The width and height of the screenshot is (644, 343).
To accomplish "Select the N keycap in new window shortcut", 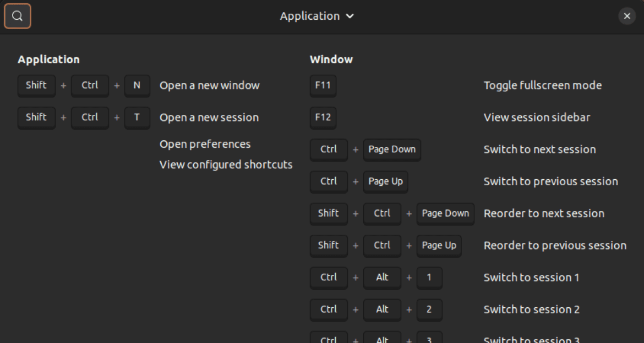I will 137,86.
